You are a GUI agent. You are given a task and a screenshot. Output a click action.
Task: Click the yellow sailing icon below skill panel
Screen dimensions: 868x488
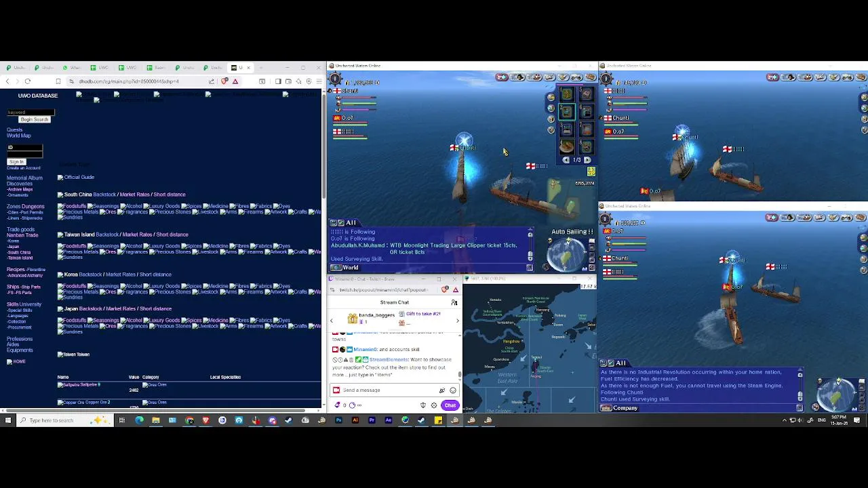[x=591, y=172]
